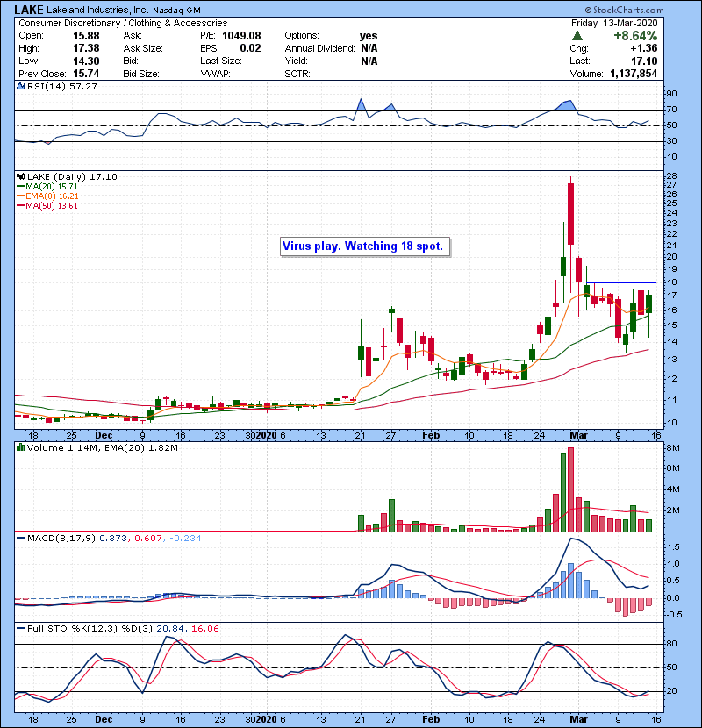Viewport: 702px width, 728px height.
Task: Click the Low price 14.30
Action: coord(86,61)
